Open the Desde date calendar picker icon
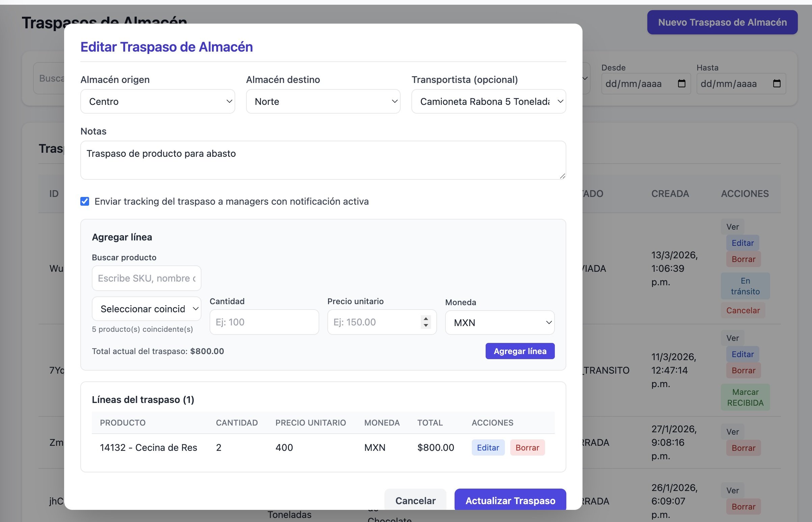Viewport: 812px width, 522px height. pos(681,83)
